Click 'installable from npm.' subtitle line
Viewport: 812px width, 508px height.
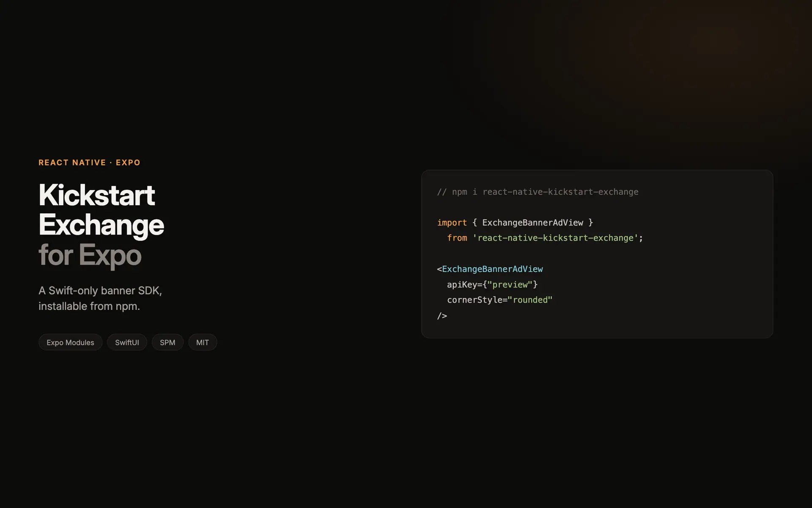click(89, 306)
